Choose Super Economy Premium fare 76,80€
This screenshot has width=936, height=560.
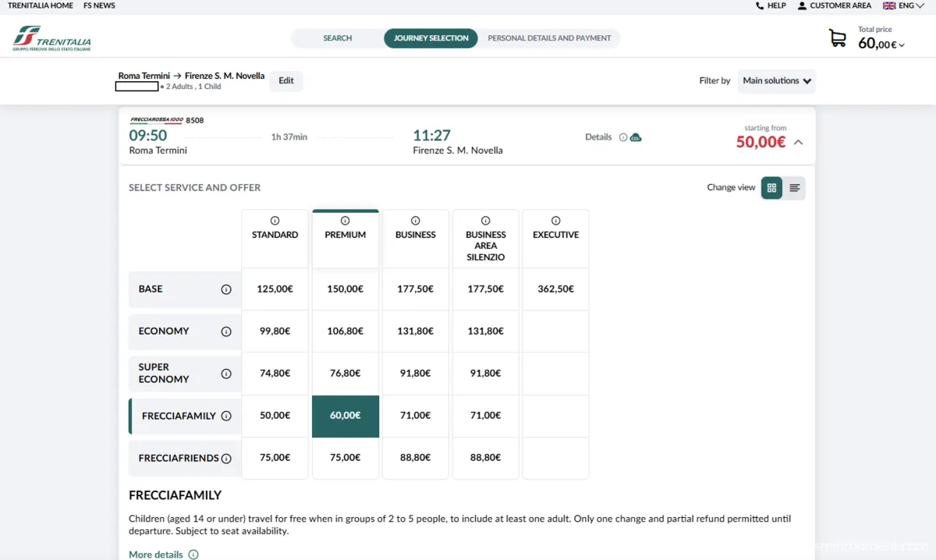[x=346, y=374]
